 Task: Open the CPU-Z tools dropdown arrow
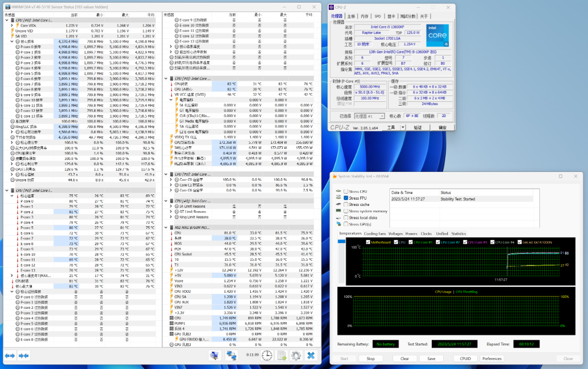403,128
